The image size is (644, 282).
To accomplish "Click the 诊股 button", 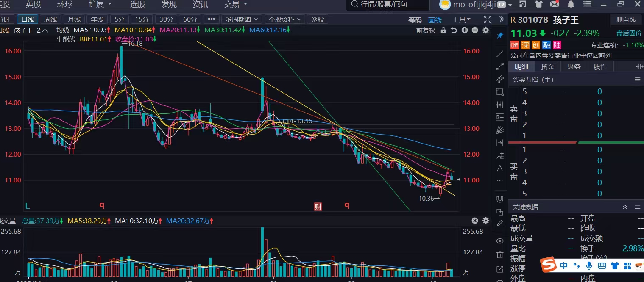I will (318, 19).
